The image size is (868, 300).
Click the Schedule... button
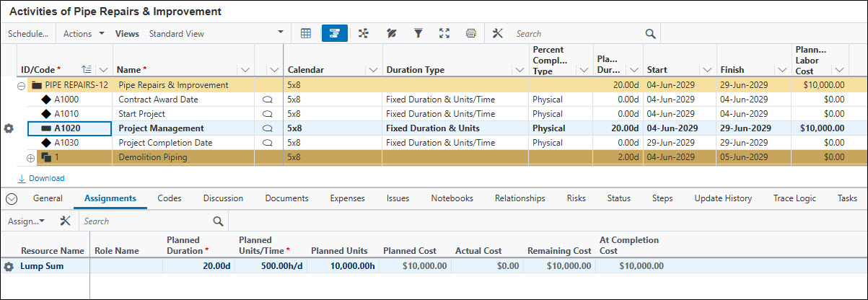coord(28,33)
